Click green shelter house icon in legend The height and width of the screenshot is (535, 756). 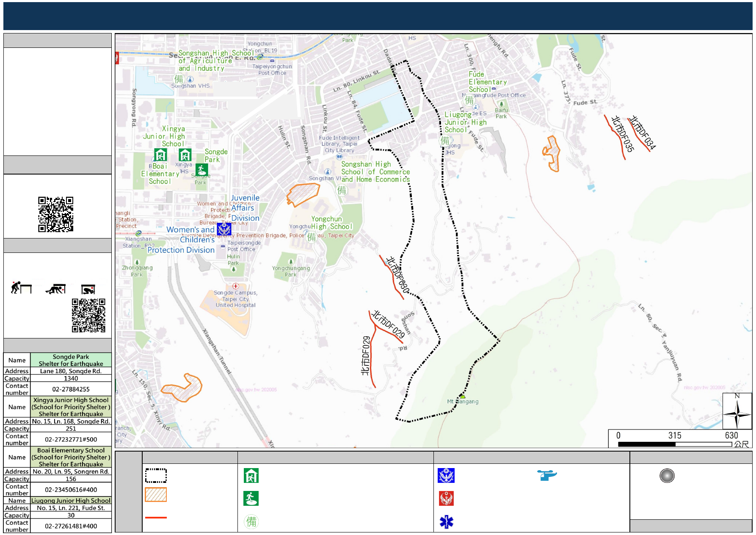coord(251,475)
